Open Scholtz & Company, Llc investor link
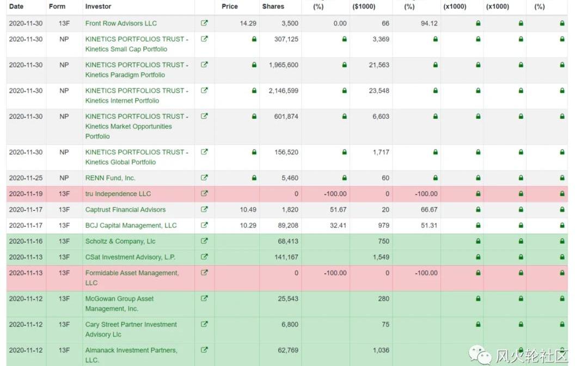 coord(120,241)
